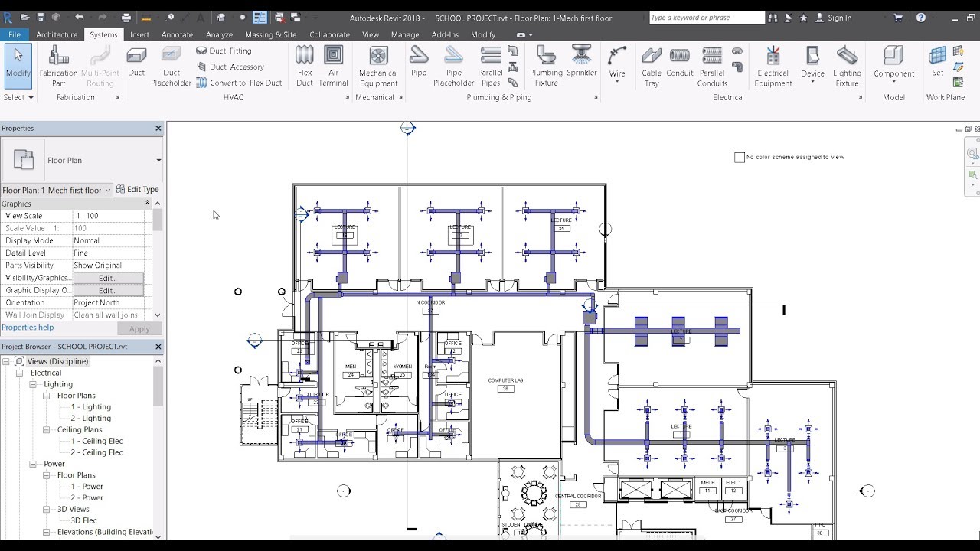Open the HVAC panel settings launcher arrow
The image size is (980, 551).
[x=347, y=98]
